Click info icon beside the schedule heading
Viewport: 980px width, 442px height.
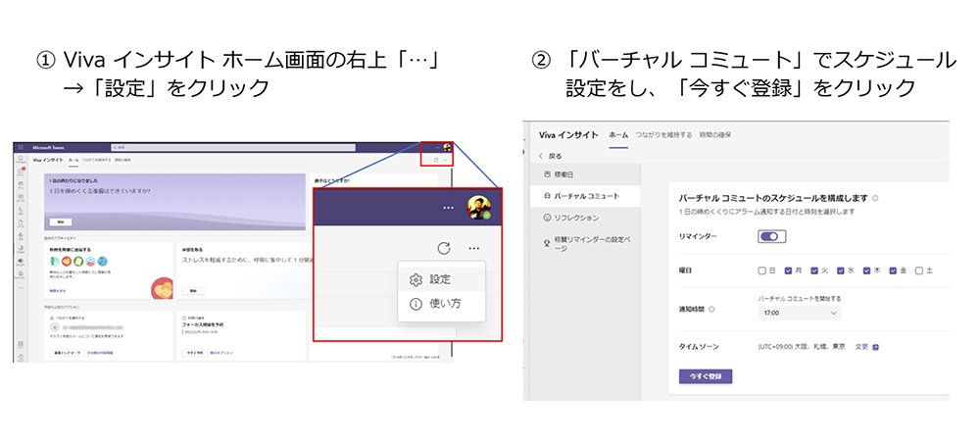click(875, 198)
